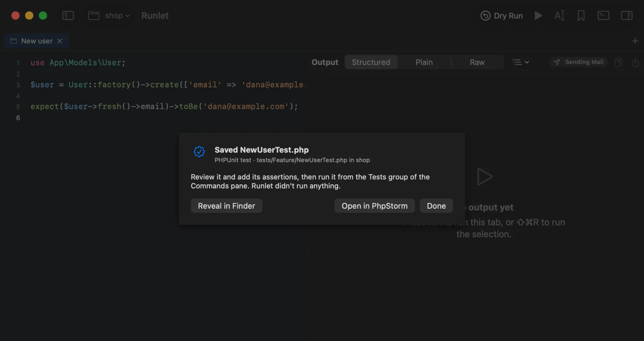This screenshot has height=341, width=644.
Task: Run the code with the play icon
Action: (538, 16)
